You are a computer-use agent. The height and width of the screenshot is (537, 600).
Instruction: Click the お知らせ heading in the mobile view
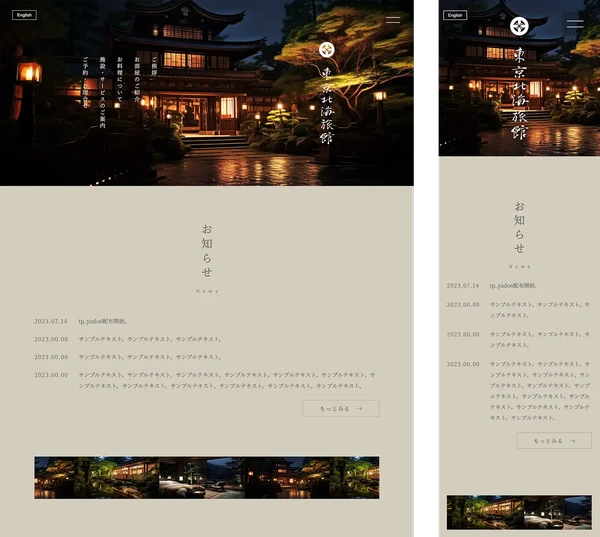519,227
